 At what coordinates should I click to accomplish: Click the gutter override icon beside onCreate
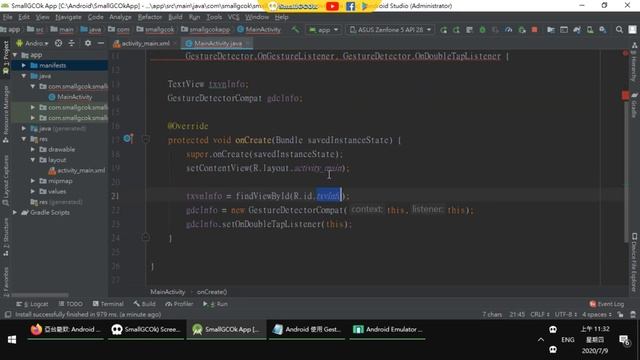(128, 139)
